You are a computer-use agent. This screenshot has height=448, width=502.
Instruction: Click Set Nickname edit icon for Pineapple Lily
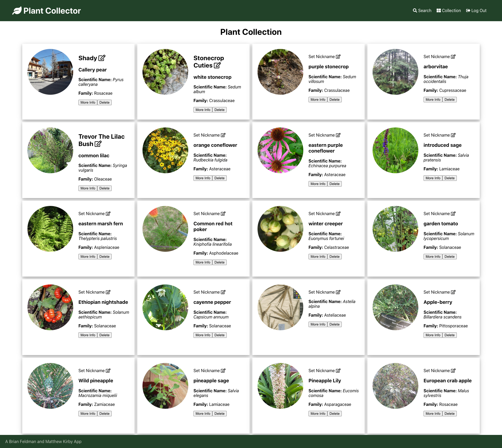click(338, 371)
